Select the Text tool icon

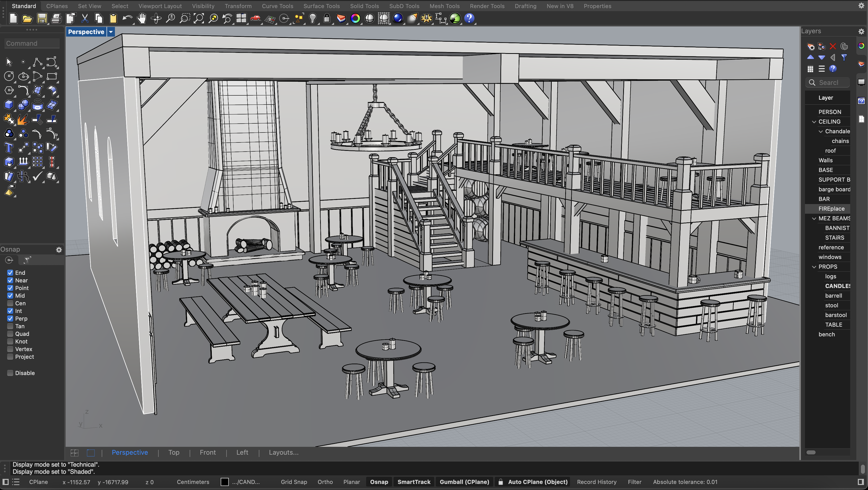point(9,148)
